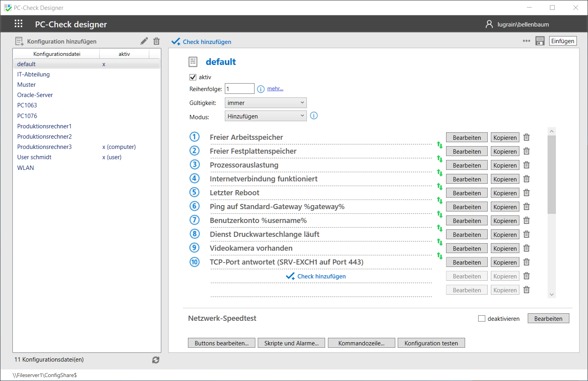
Task: Click info icon next to Modus dropdown
Action: 314,116
